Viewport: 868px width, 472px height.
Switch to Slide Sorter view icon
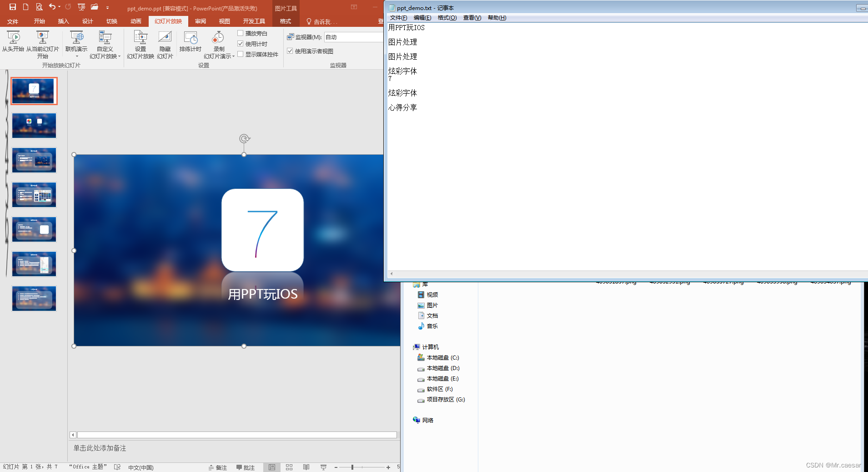[x=289, y=467]
